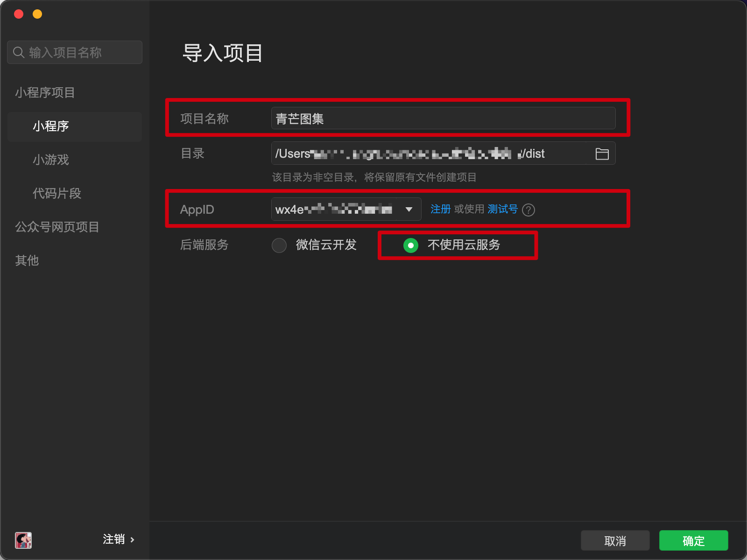Viewport: 747px width, 560px height.
Task: Close the window with red button
Action: click(x=19, y=14)
